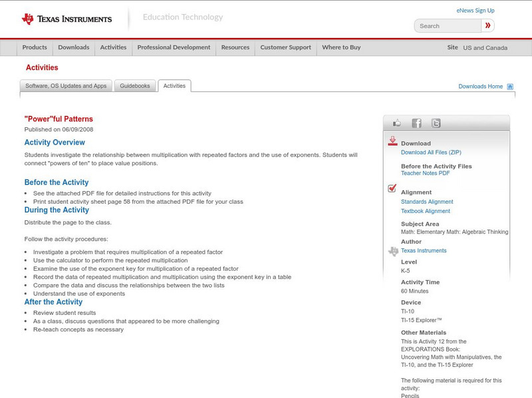The width and height of the screenshot is (532, 398).
Task: Click Re-teach concepts as necessary bullet
Action: point(78,329)
